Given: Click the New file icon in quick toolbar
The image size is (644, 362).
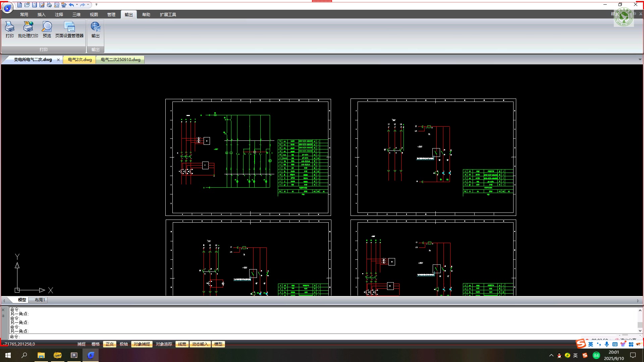Looking at the screenshot, I should click(x=20, y=5).
